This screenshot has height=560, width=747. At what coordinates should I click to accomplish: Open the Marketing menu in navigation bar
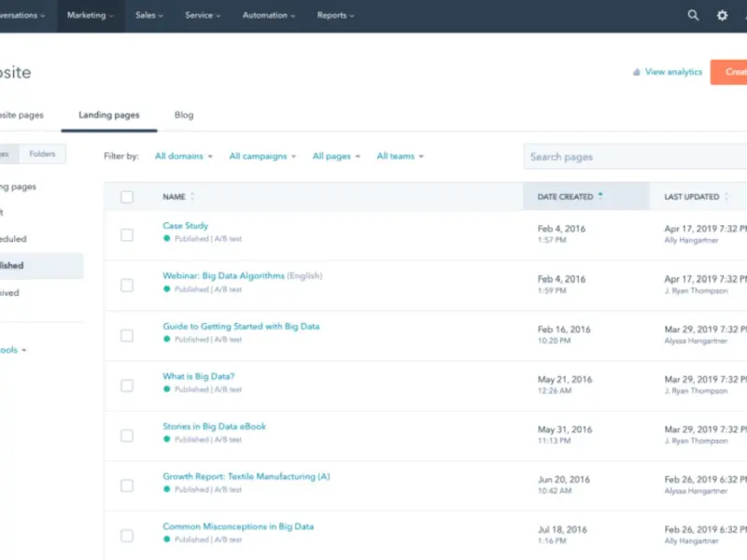(91, 16)
